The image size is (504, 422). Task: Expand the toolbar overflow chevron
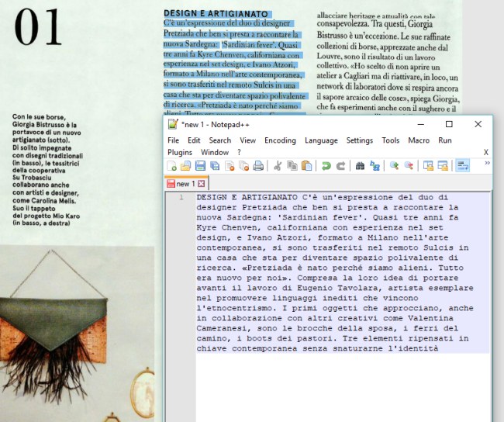click(487, 163)
